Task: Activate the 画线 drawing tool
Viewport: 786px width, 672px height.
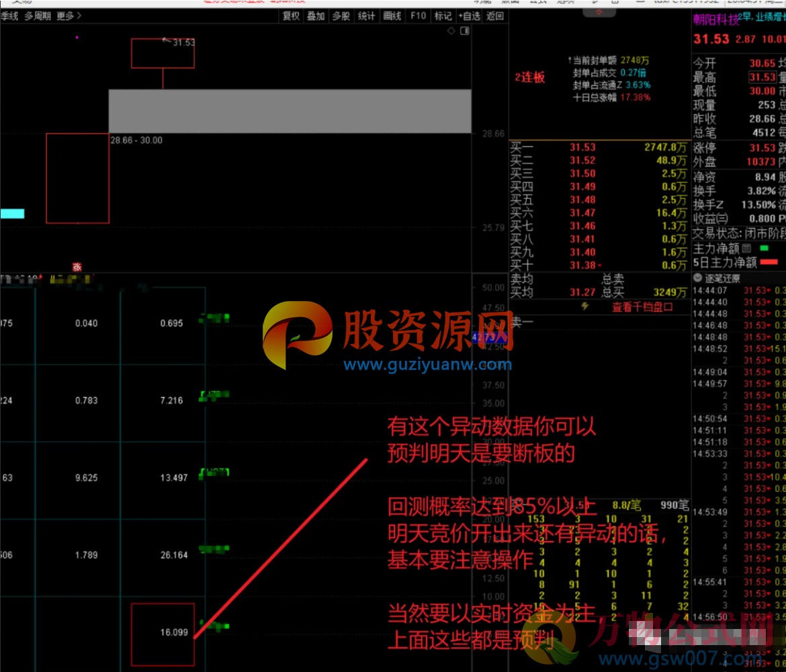Action: [392, 16]
